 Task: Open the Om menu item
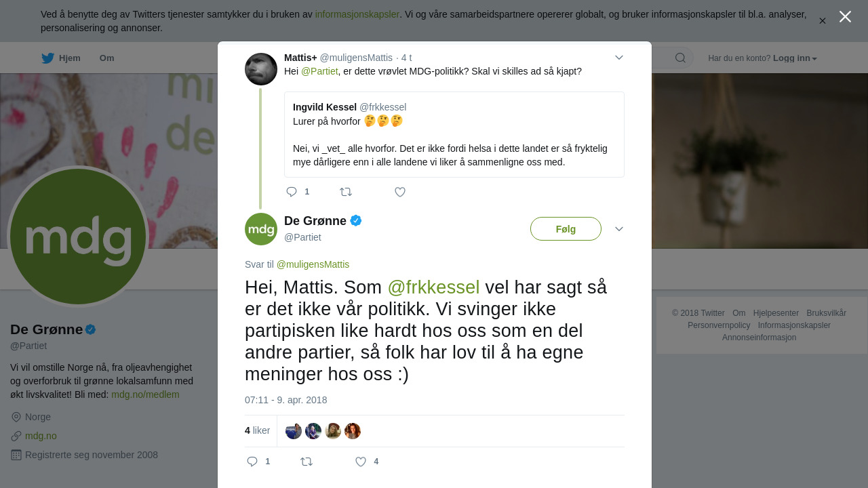click(x=106, y=58)
